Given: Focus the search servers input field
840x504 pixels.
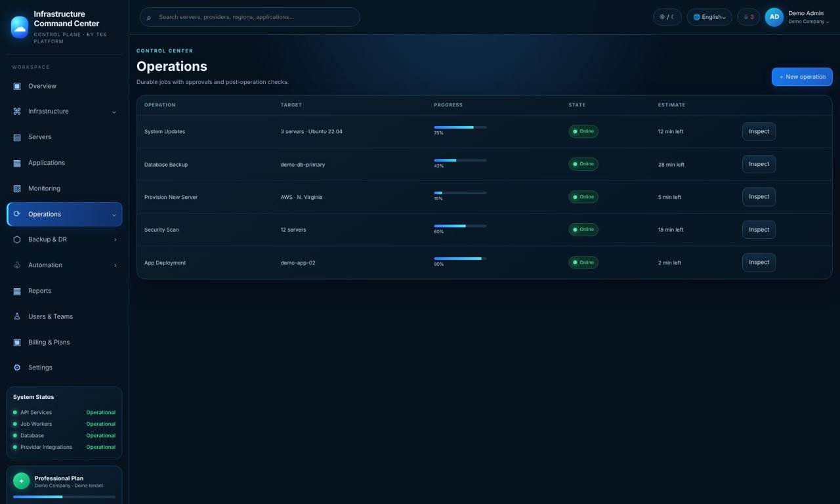Looking at the screenshot, I should (x=249, y=17).
